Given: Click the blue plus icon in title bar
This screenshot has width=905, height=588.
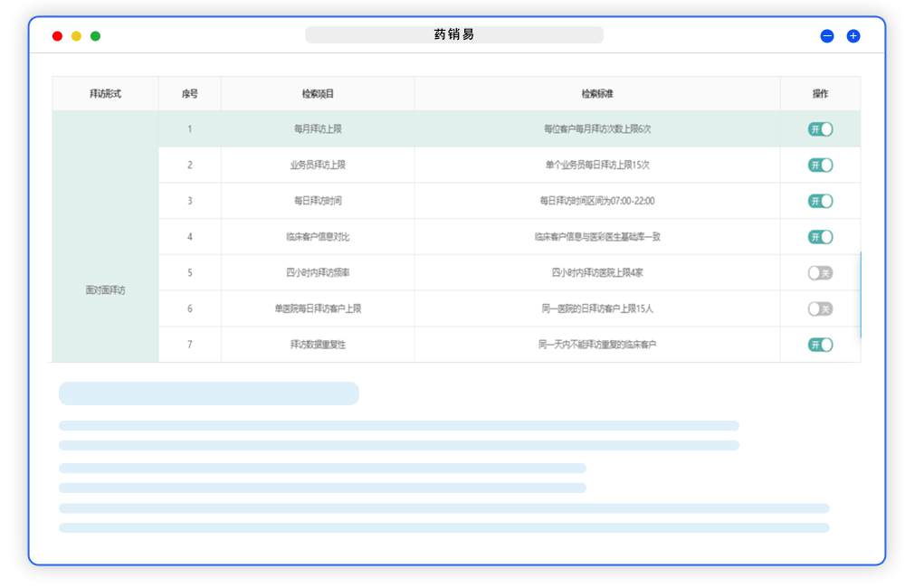Looking at the screenshot, I should [853, 36].
